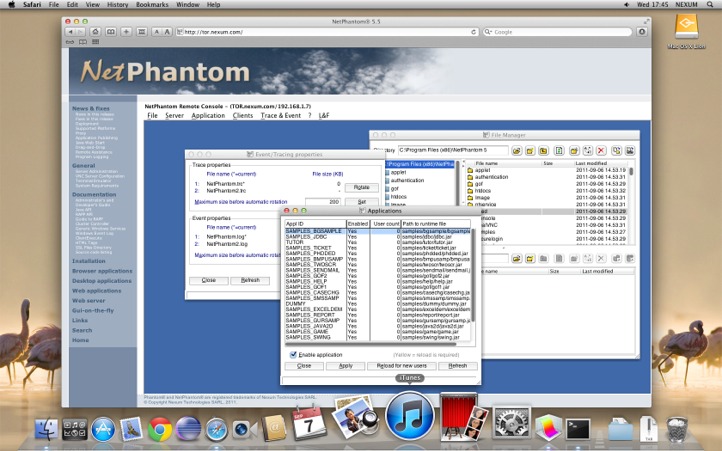This screenshot has width=722, height=451.
Task: Open the Server menu in Remote Console
Action: pyautogui.click(x=175, y=116)
